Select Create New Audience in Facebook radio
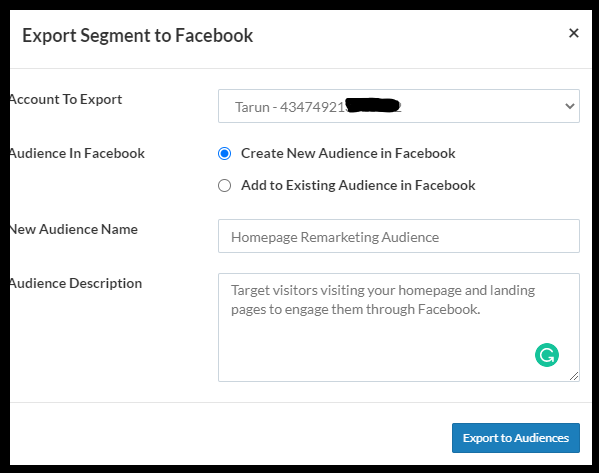 224,154
